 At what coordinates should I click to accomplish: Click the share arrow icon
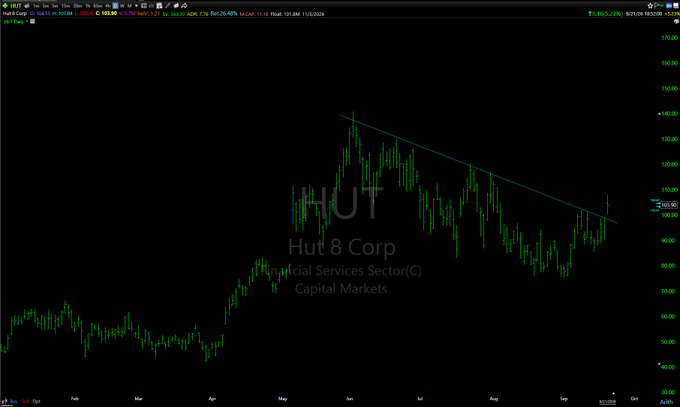pyautogui.click(x=184, y=6)
